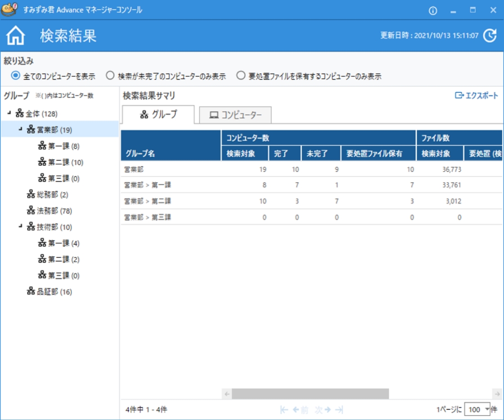Image resolution: width=504 pixels, height=420 pixels.
Task: Select 全てのコンピューターを表示 radio button
Action: [15, 76]
